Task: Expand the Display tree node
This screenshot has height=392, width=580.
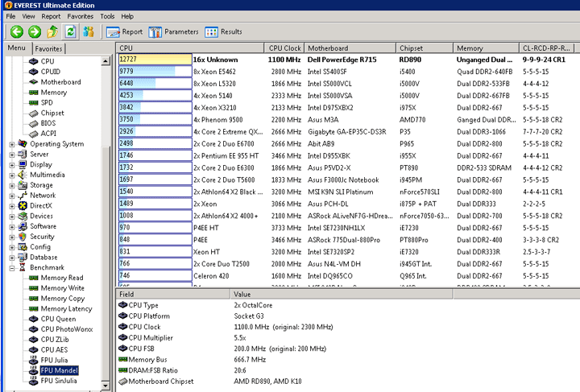Action: pos(12,165)
